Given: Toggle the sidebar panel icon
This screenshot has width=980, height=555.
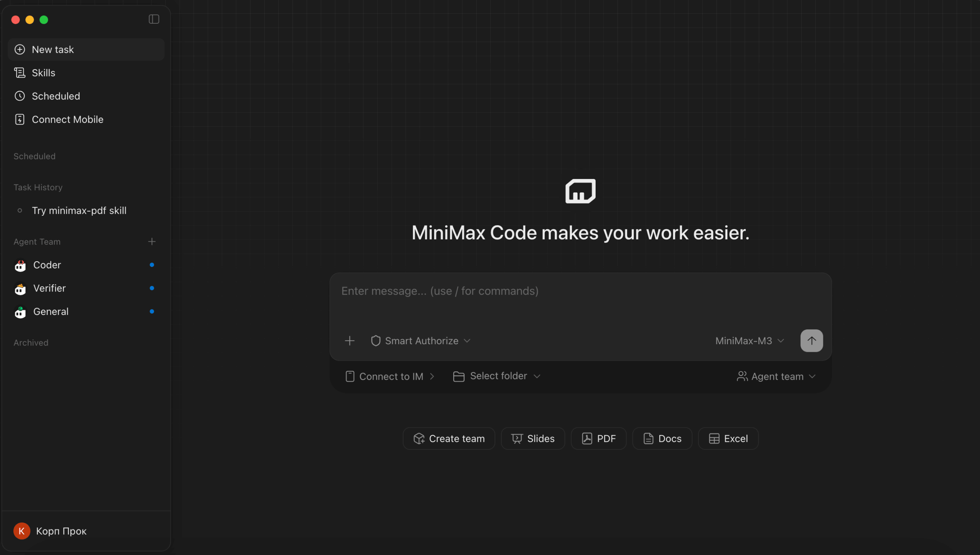Looking at the screenshot, I should pos(154,19).
